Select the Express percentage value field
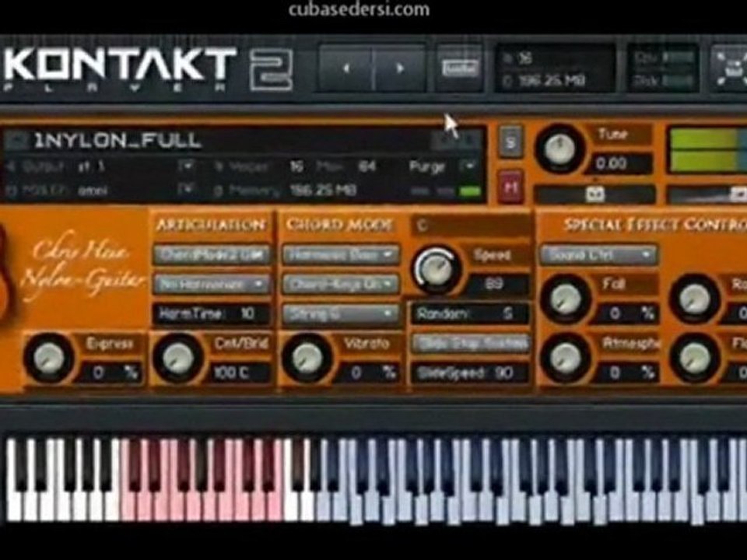This screenshot has width=747, height=560. 110,373
